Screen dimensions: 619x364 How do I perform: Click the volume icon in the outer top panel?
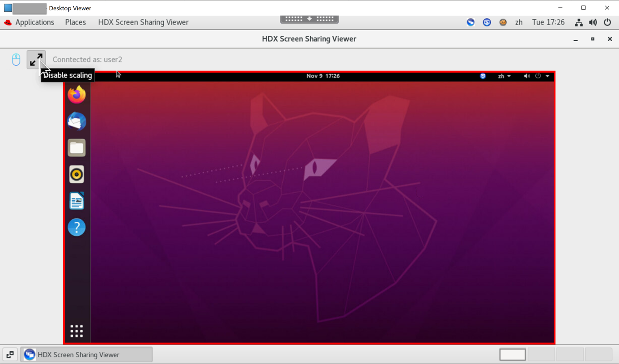[x=593, y=22]
